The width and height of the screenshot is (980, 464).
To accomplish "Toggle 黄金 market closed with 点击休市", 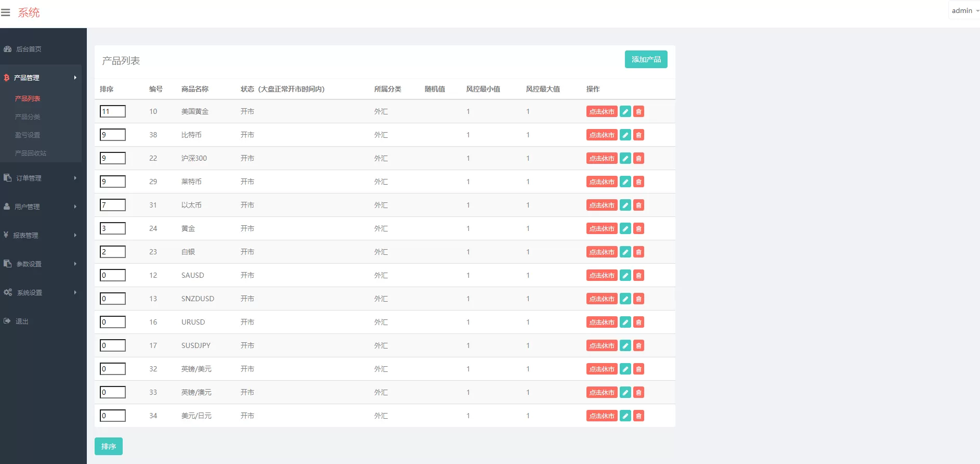I will (x=602, y=228).
